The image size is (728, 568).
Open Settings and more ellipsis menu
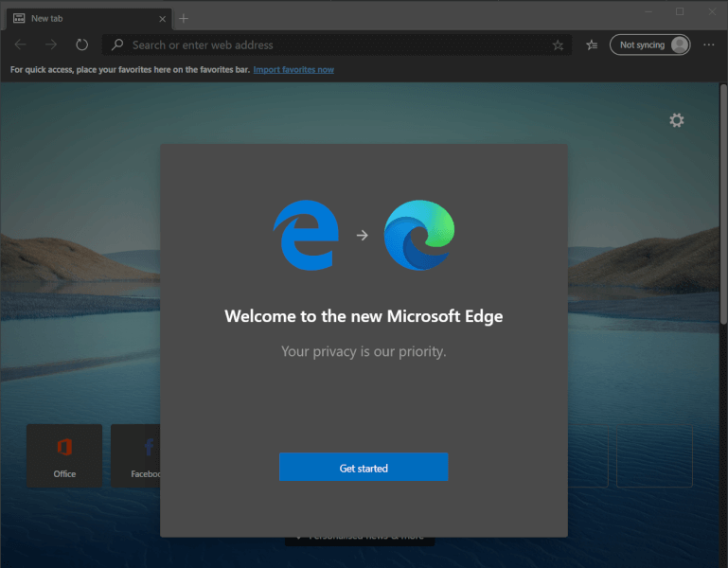708,44
